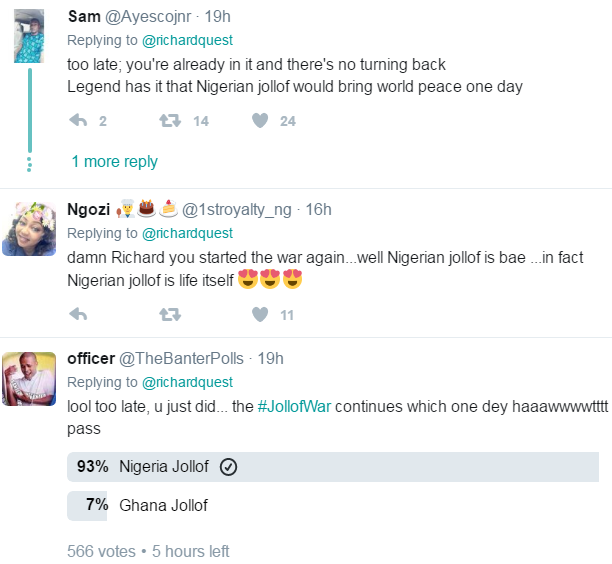The image size is (612, 564).
Task: Retweet Sam's tweet about jollof
Action: point(170,121)
